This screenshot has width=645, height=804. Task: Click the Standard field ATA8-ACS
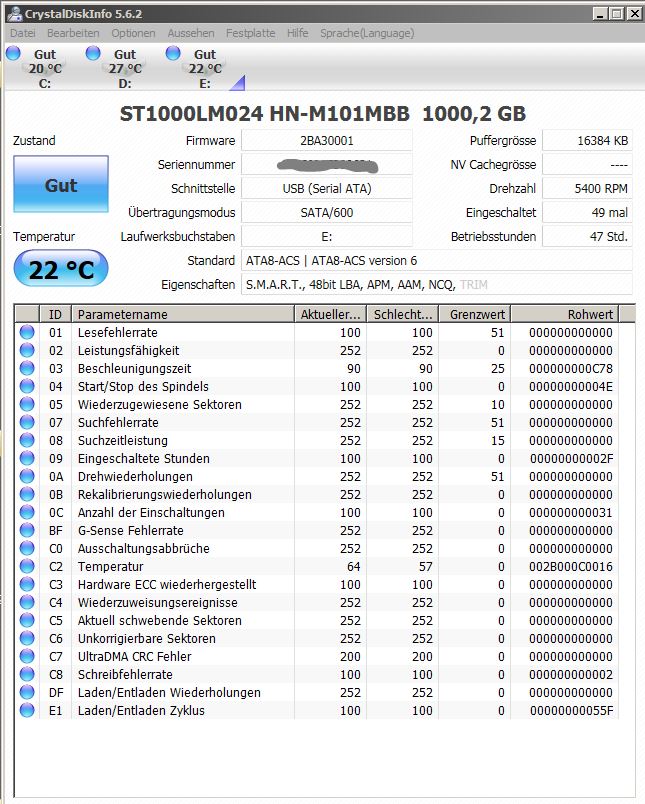(437, 260)
